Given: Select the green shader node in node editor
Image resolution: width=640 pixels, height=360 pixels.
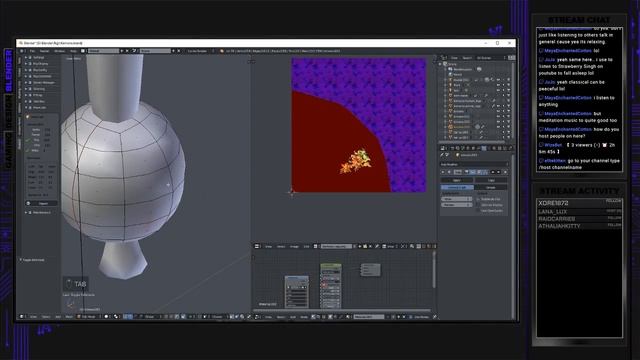Looking at the screenshot, I should [331, 286].
